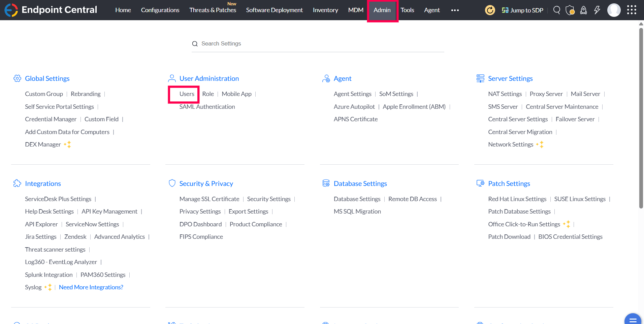
Task: Click the Global Settings gear icon
Action: click(x=17, y=78)
